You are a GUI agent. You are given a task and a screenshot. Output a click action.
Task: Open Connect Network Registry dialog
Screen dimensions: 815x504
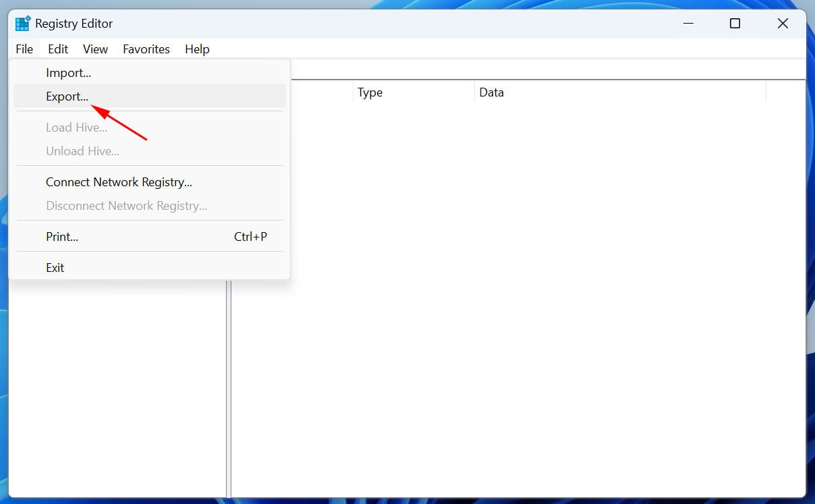pos(119,181)
